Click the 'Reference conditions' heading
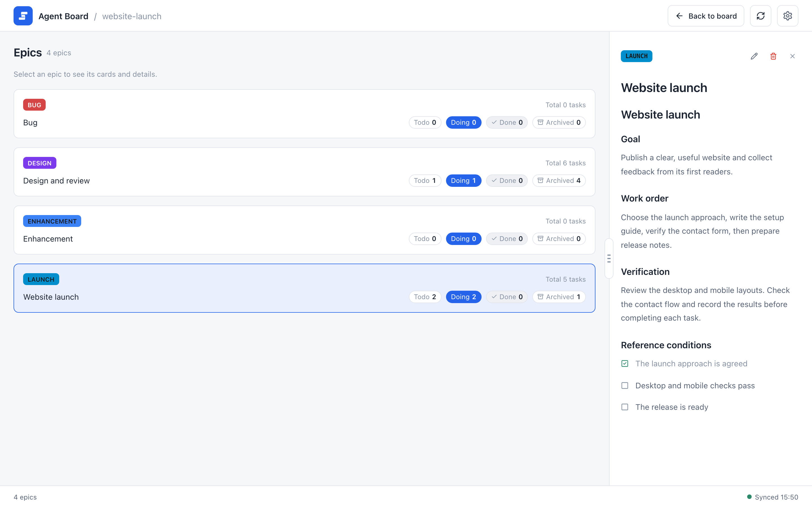 666,345
